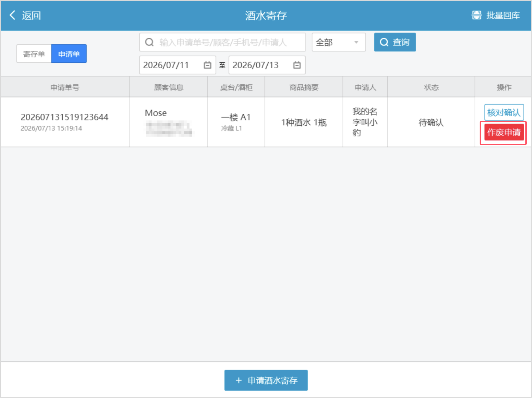Click the end date field 2026/07/13

pyautogui.click(x=267, y=65)
